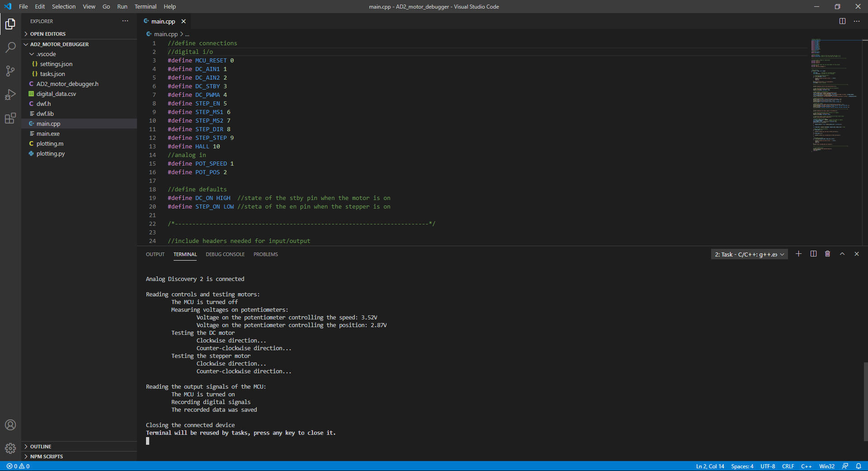Open the Terminal menu

[145, 6]
